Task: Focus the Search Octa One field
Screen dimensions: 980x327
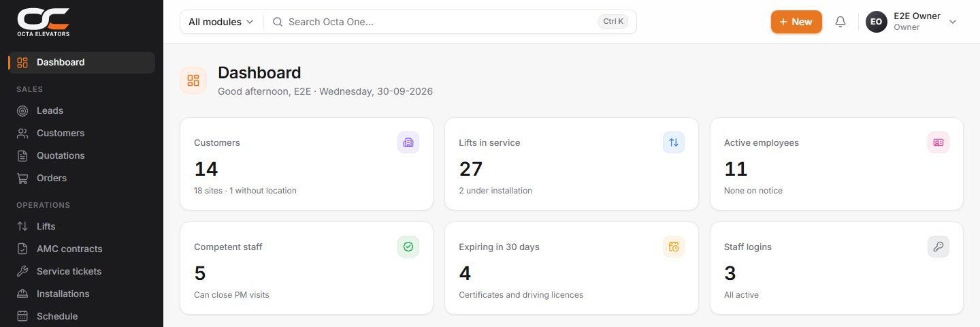Action: pos(450,22)
